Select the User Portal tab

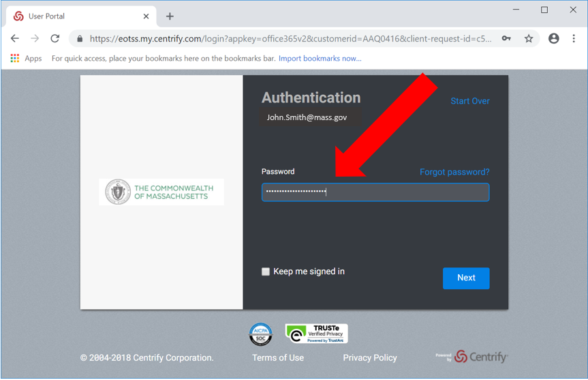75,16
